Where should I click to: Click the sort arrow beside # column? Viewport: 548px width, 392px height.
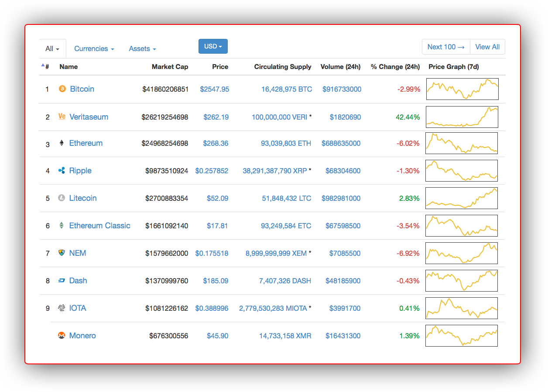click(x=43, y=65)
